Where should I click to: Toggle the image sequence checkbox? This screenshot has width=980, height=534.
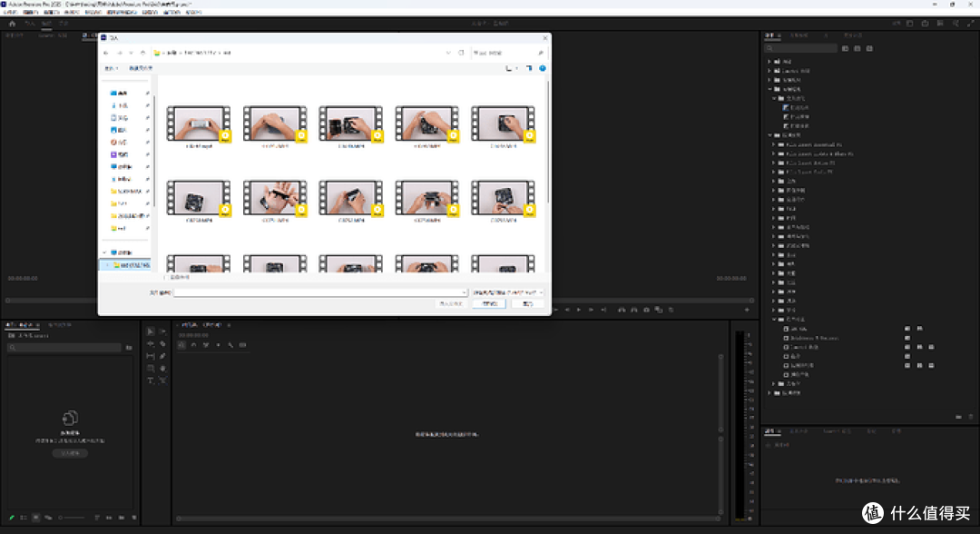pyautogui.click(x=165, y=276)
